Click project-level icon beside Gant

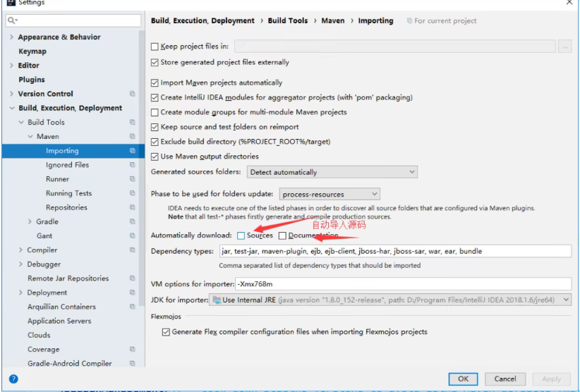point(133,235)
